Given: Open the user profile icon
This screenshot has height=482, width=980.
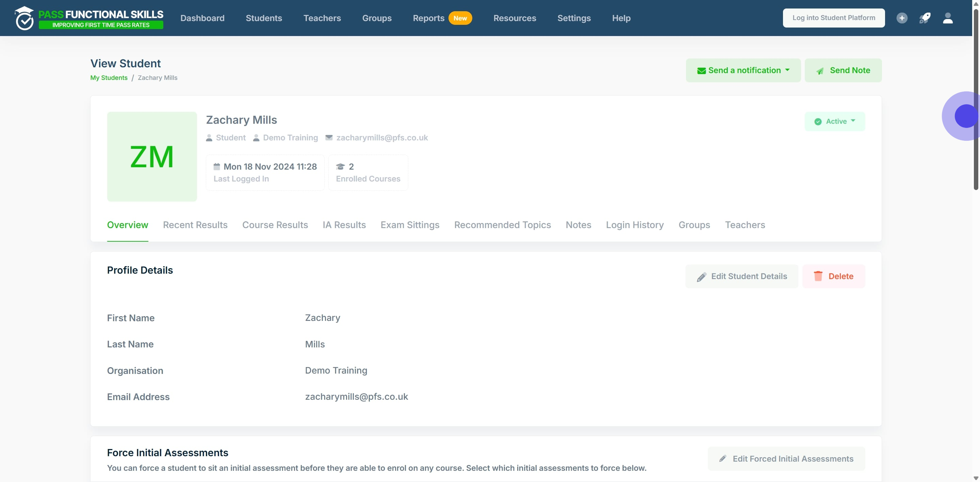Looking at the screenshot, I should pyautogui.click(x=948, y=18).
